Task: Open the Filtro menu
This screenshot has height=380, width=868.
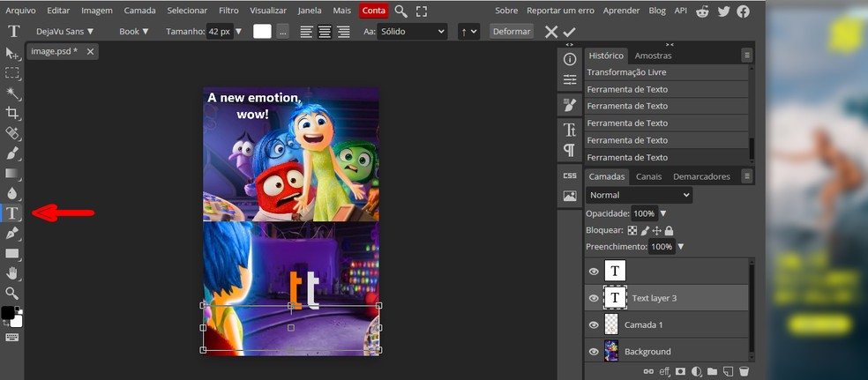Action: tap(228, 11)
